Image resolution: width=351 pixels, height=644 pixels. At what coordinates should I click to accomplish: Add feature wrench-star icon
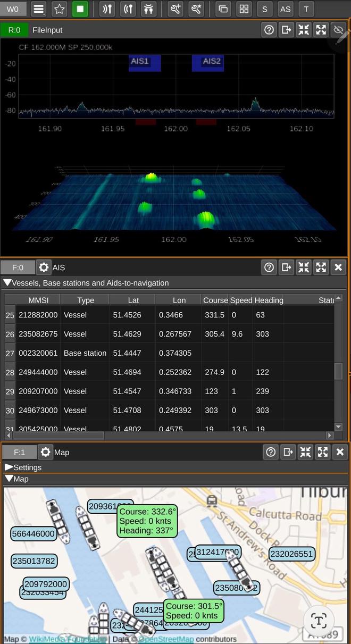196,9
